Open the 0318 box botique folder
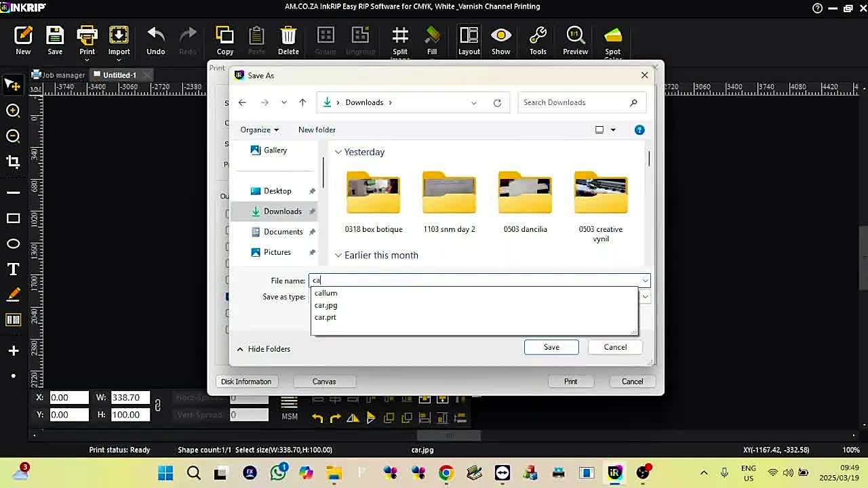Viewport: 868px width, 488px height. pos(374,201)
